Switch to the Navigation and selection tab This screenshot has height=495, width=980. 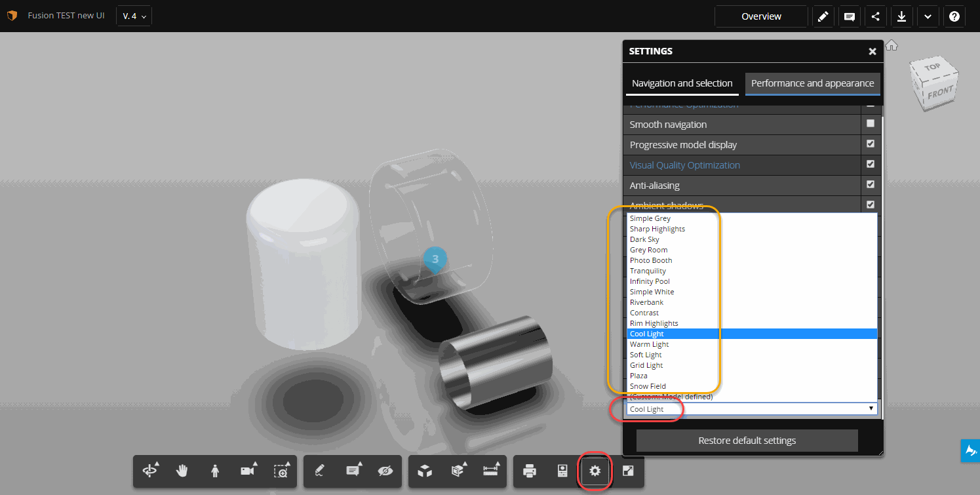click(x=682, y=83)
